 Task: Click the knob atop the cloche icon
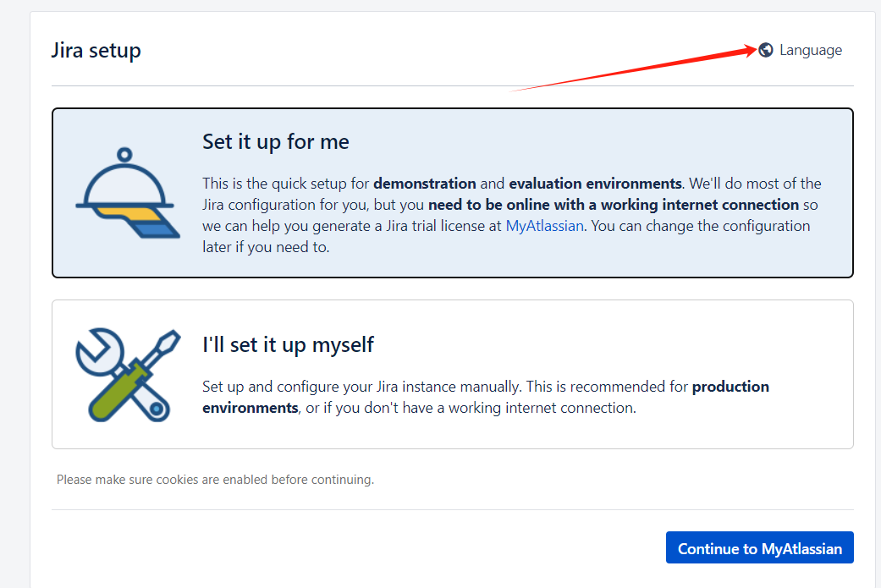pyautogui.click(x=124, y=155)
